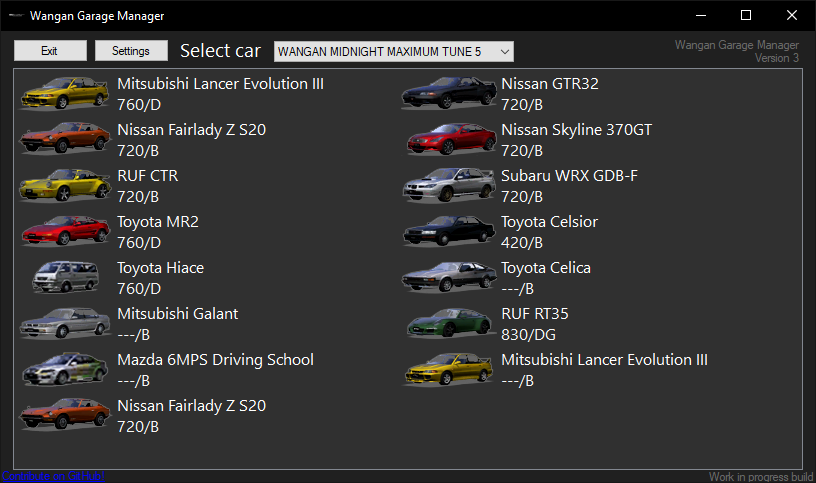Click the ---/B rating under Mazda 6MPS Driving School
Image resolution: width=816 pixels, height=483 pixels.
pos(134,381)
